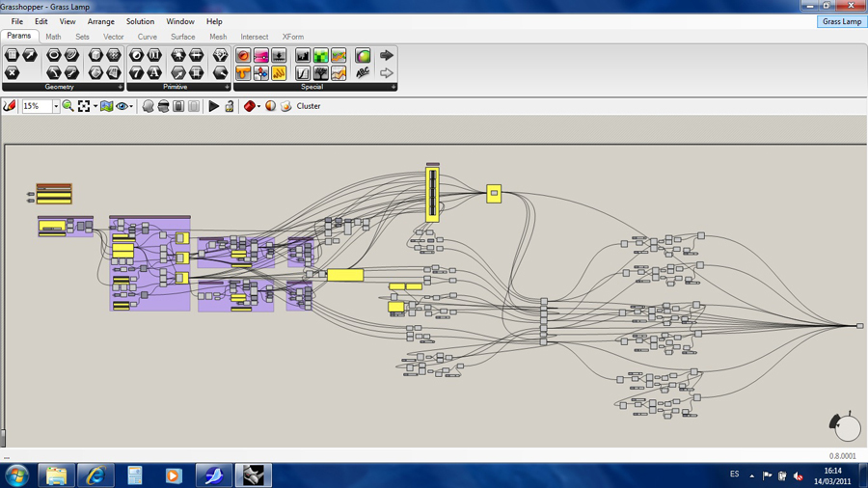
Task: Open the Windows Start menu
Action: (17, 475)
